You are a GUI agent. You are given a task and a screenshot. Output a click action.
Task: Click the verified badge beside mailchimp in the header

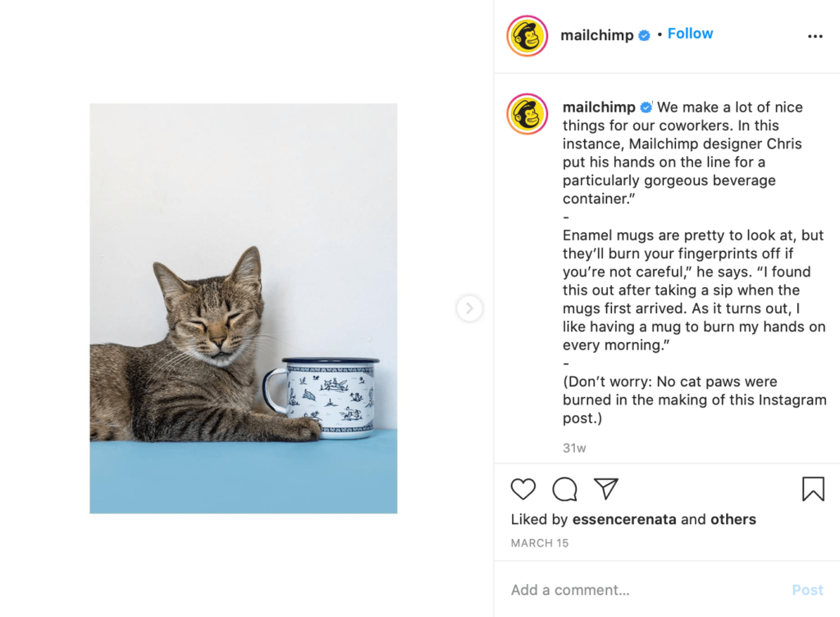tap(643, 34)
